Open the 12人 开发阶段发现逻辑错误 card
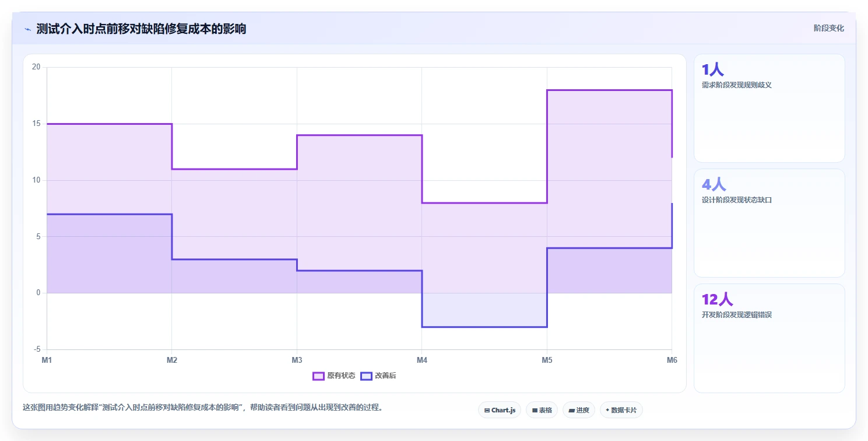This screenshot has height=441, width=868. pyautogui.click(x=769, y=338)
